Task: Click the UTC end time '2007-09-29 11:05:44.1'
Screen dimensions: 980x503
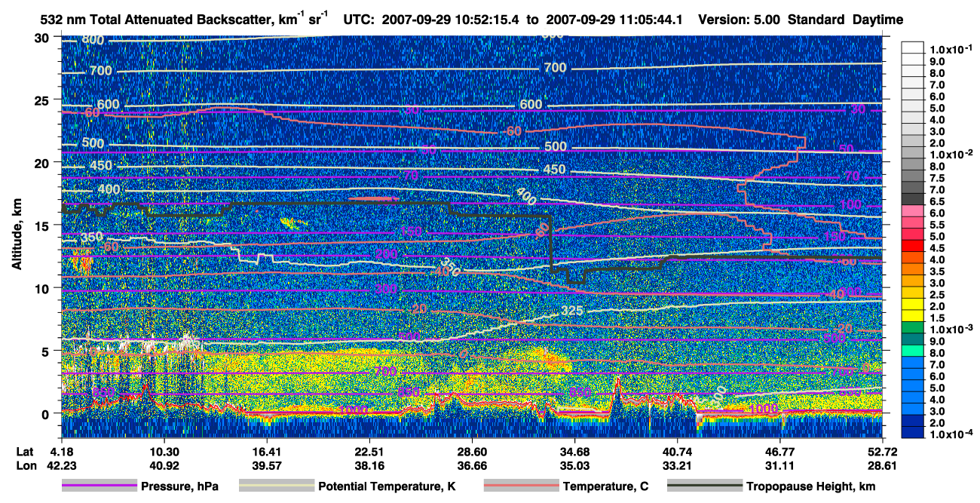Action: click(x=615, y=20)
